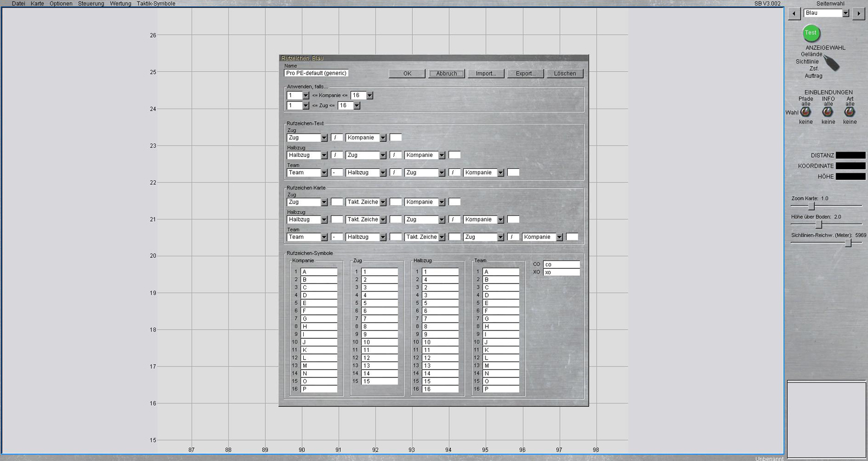Image resolution: width=868 pixels, height=461 pixels.
Task: Click the Zoom Karte slider handle
Action: pyautogui.click(x=812, y=206)
